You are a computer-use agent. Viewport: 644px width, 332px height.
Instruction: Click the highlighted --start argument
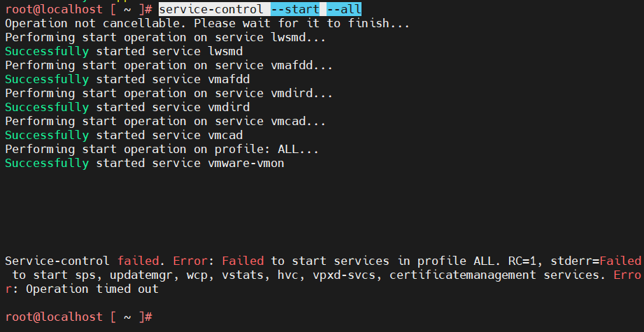(x=296, y=9)
